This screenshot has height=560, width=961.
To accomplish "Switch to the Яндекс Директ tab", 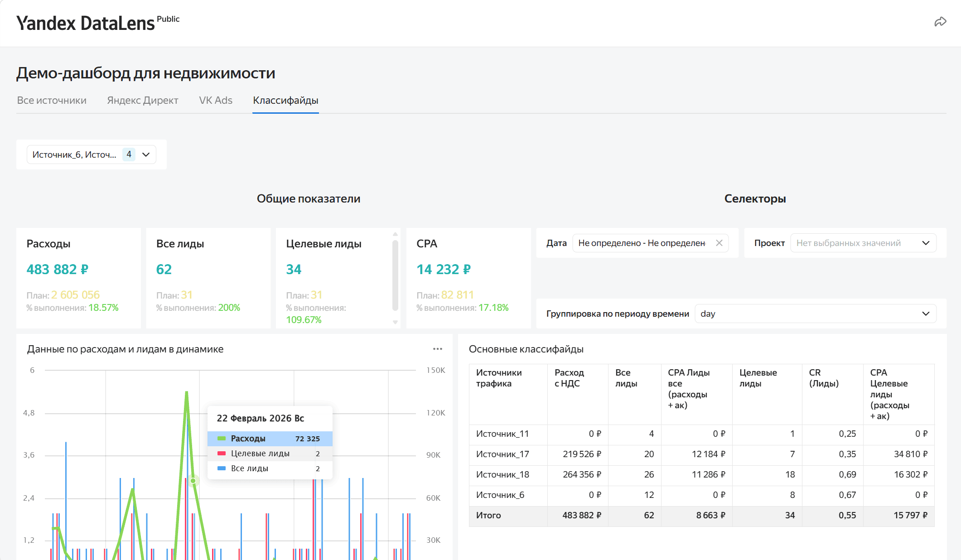I will (142, 100).
